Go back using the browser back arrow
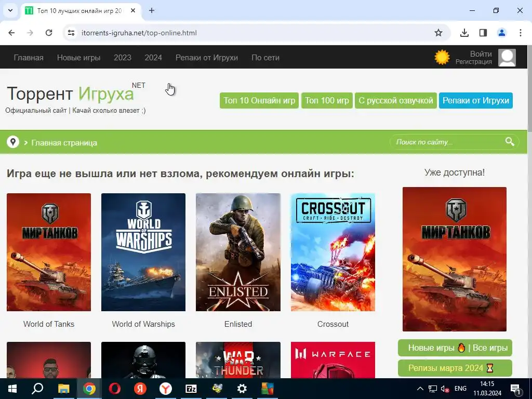 click(11, 33)
